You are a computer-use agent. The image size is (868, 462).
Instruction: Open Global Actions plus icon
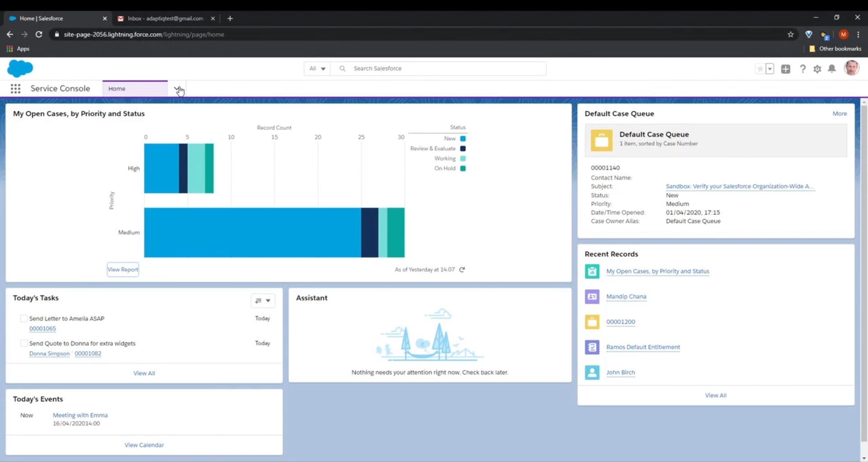[786, 69]
